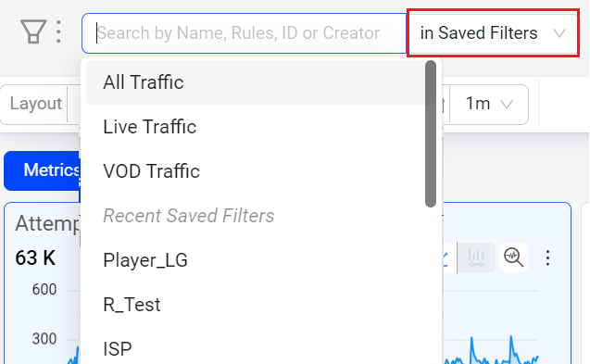Screen dimensions: 590x364
Task: Switch to the bar chart view icon
Action: point(476,257)
